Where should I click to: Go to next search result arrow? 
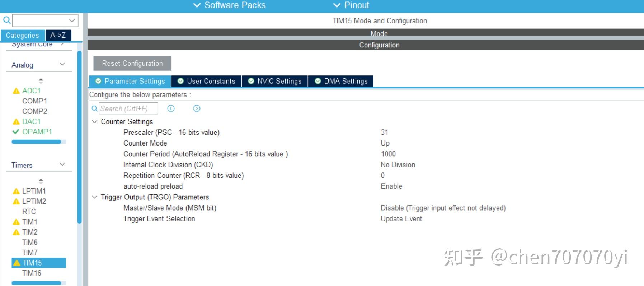197,108
